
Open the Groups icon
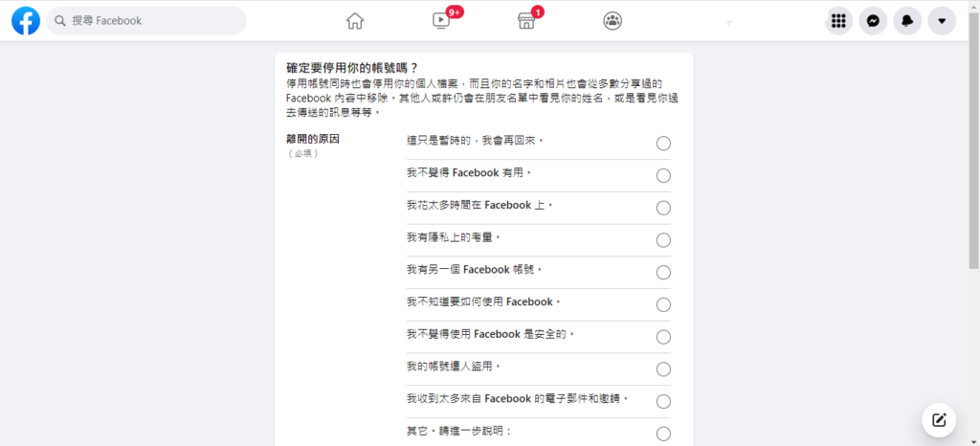click(x=612, y=21)
